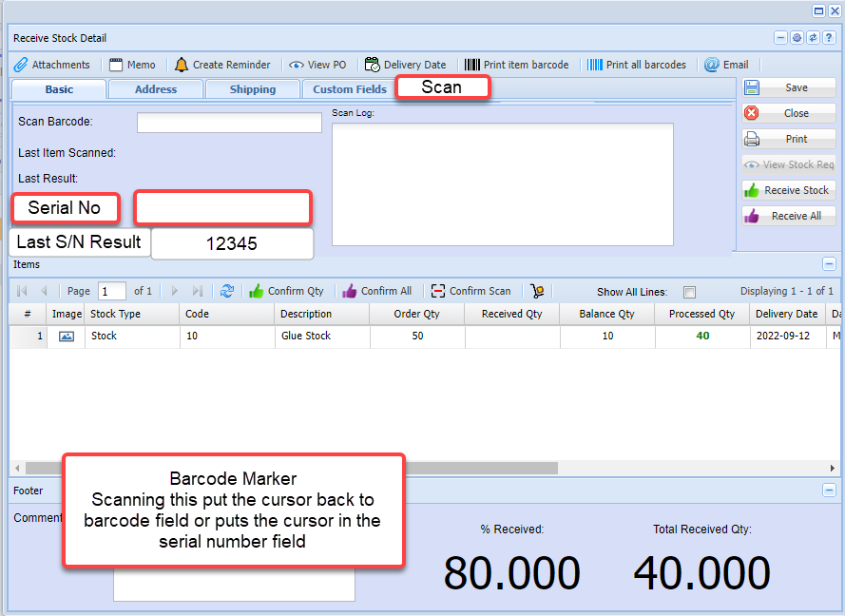Click the Save button
The height and width of the screenshot is (616, 845).
click(x=789, y=87)
